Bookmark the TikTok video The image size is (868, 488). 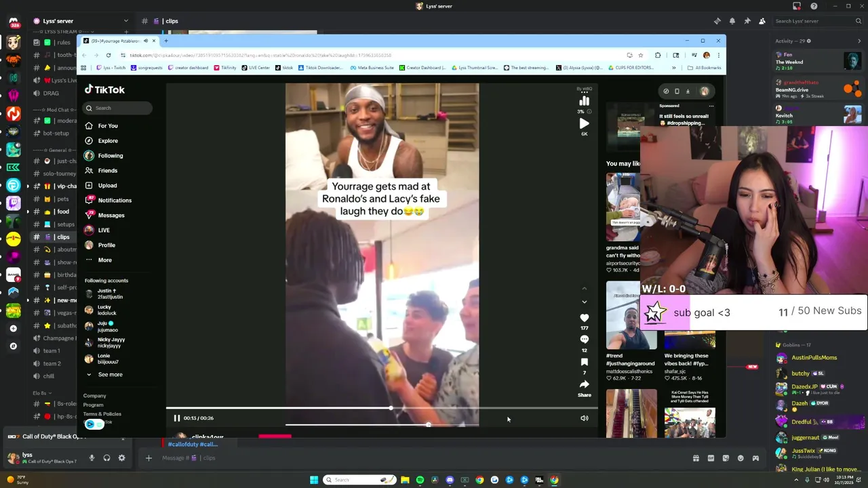[x=585, y=362]
